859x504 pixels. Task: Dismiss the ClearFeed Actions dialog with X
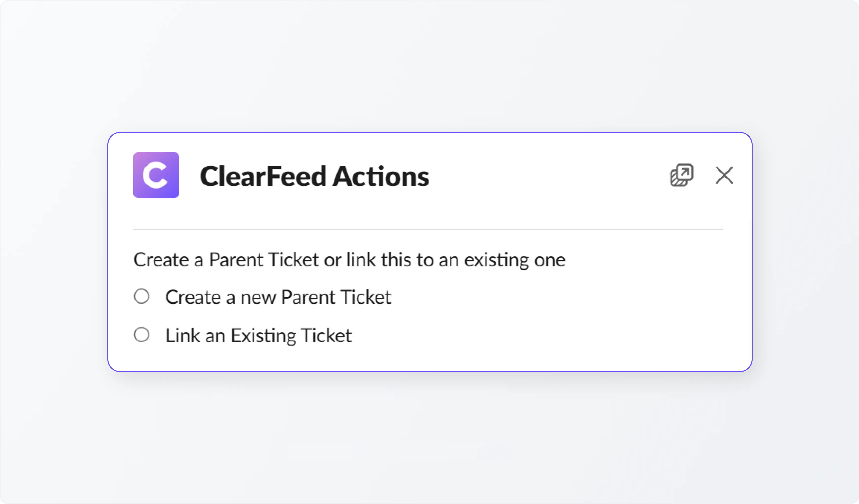pos(724,175)
